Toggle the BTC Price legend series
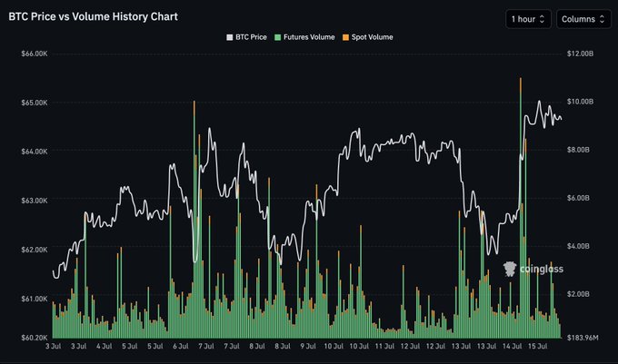The image size is (618, 364). click(x=246, y=37)
